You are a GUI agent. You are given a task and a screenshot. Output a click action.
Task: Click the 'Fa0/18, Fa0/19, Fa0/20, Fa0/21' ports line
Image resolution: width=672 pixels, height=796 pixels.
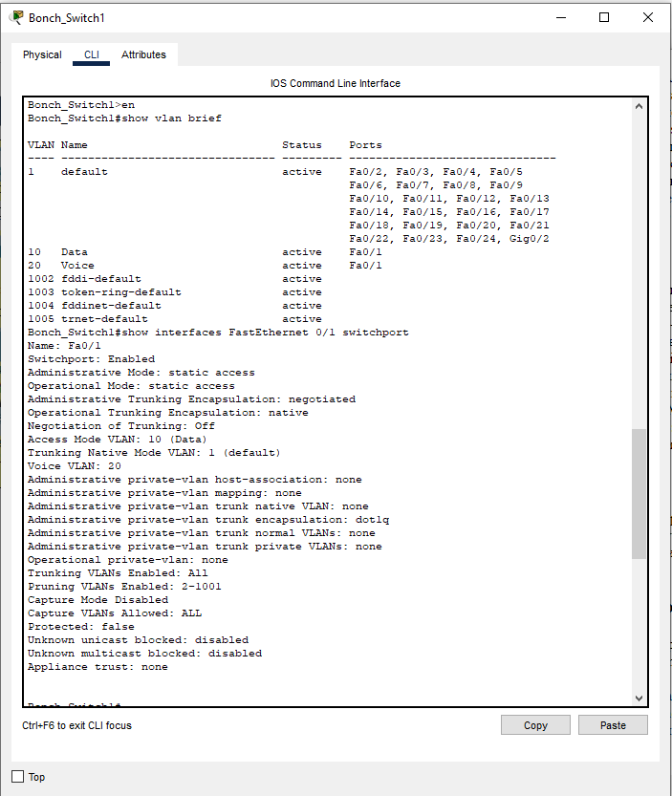point(449,226)
